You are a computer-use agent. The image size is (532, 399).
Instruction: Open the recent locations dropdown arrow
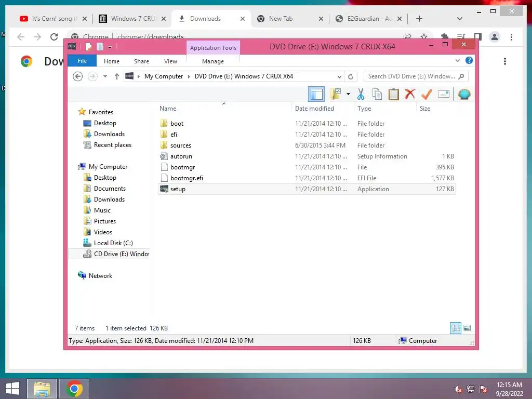[x=105, y=76]
